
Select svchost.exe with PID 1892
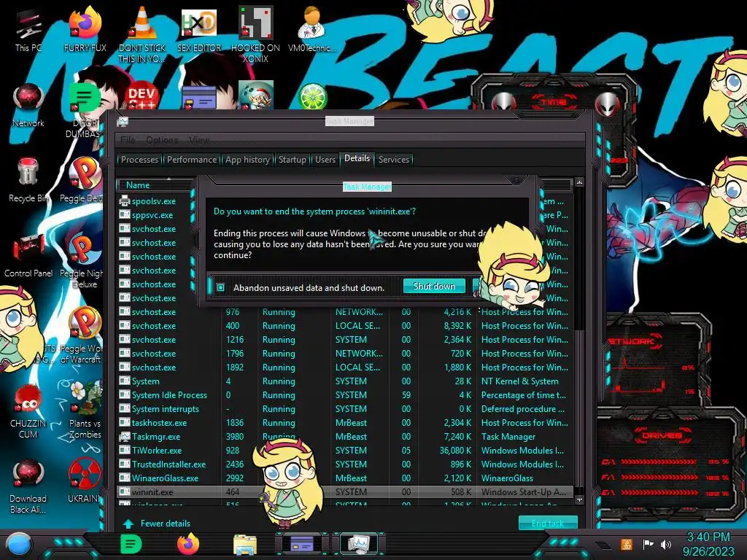[x=345, y=367]
